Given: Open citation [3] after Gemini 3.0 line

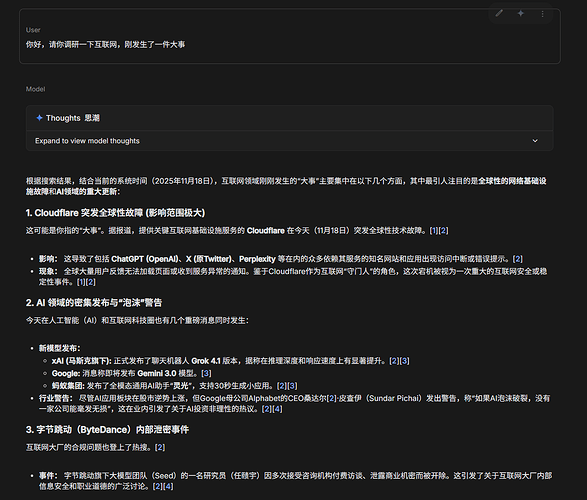Looking at the screenshot, I should click(x=206, y=374).
